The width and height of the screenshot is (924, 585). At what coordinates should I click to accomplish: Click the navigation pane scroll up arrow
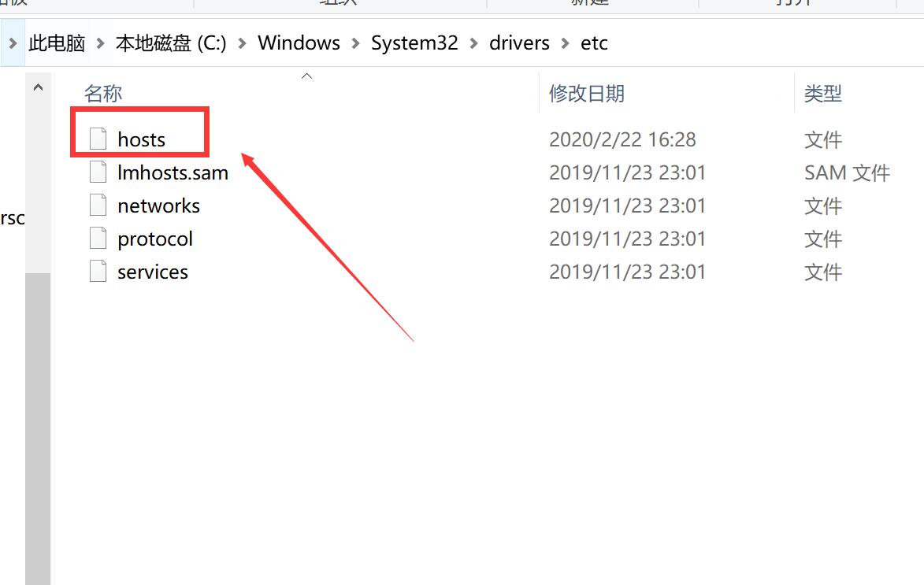[39, 87]
